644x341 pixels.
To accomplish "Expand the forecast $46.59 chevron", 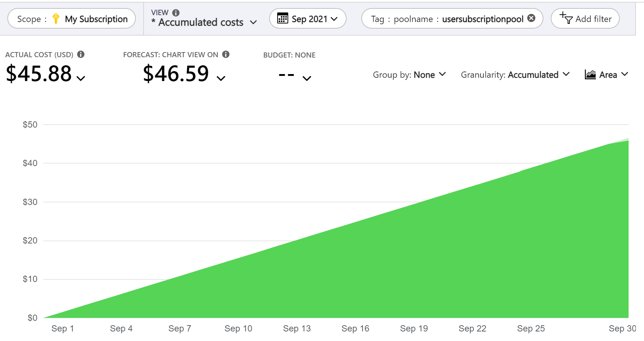I will pos(221,78).
